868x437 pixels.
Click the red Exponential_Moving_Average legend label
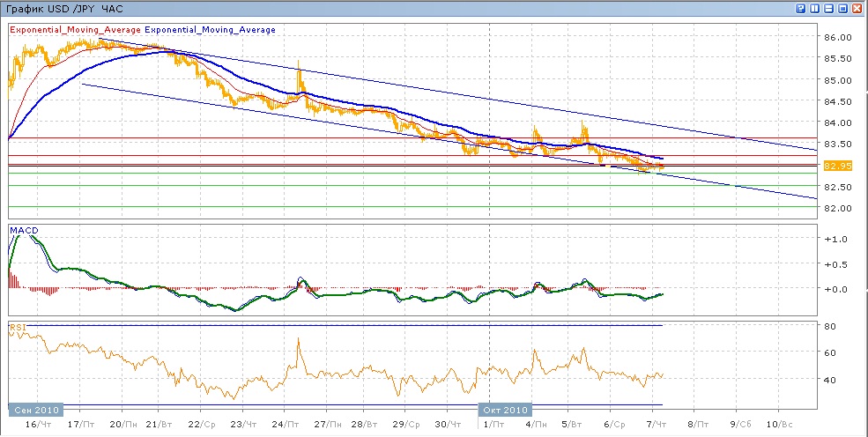[x=68, y=30]
